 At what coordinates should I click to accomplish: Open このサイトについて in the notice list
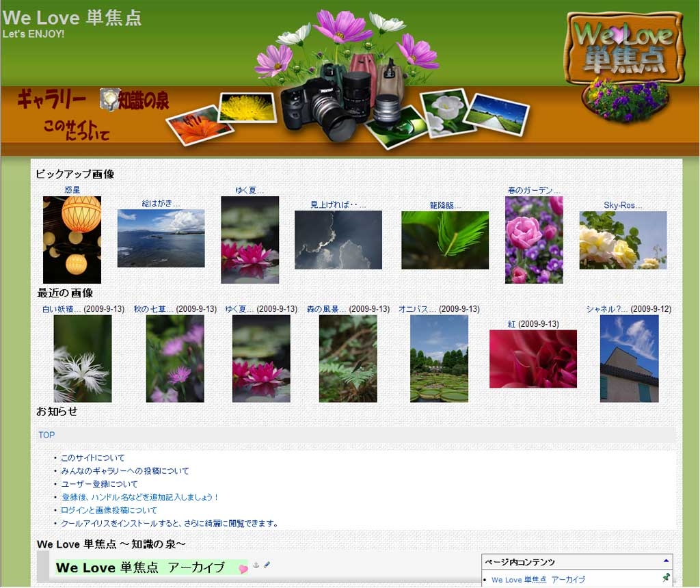(x=92, y=457)
